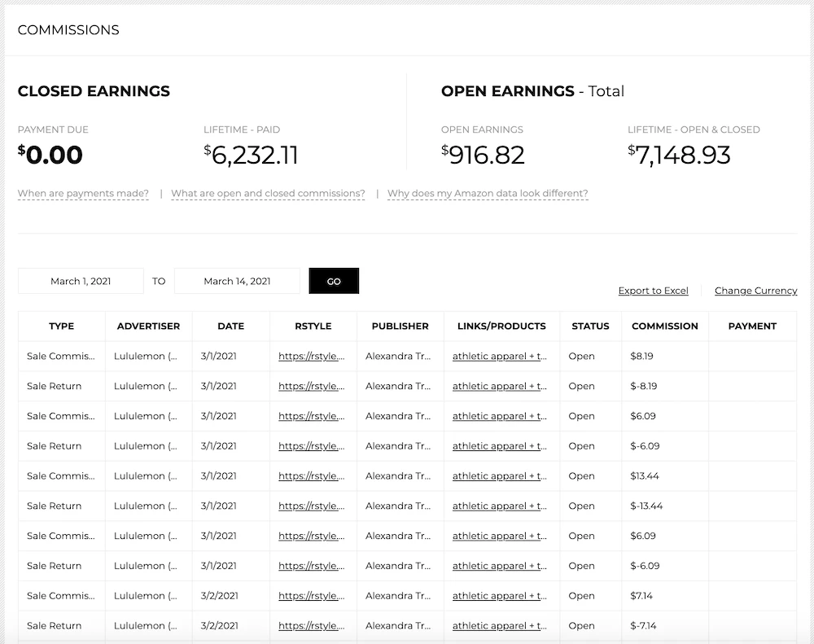814x644 pixels.
Task: Sort by the TYPE column header
Action: click(61, 326)
